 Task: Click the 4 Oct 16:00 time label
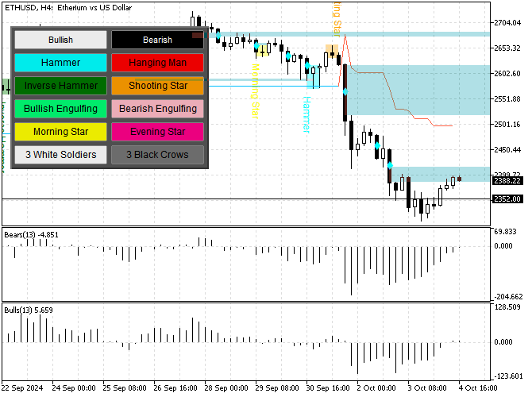(478, 387)
